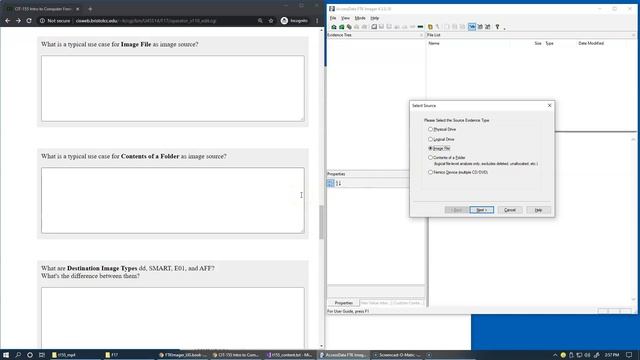Switch to the Properties tab at bottom
Viewport: 640px width, 360px height.
[x=344, y=303]
